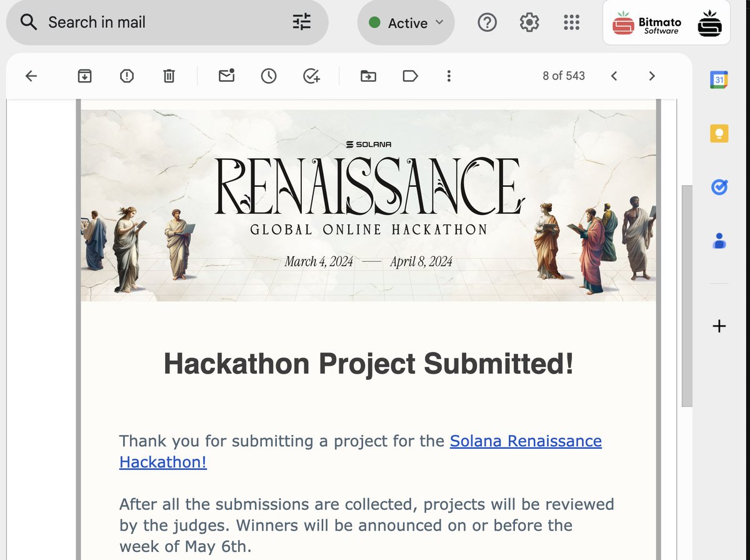Open Google Keep in the side panel
Viewport: 750px width, 560px height.
[719, 132]
